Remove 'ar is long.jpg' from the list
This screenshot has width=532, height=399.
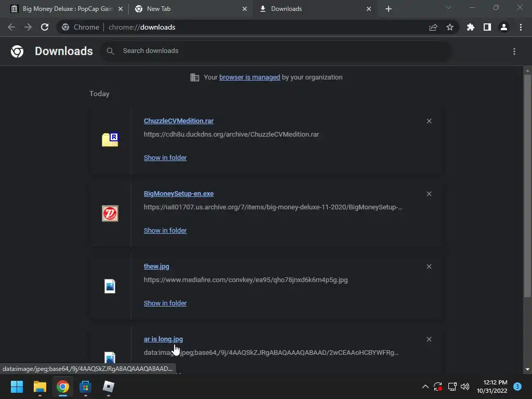click(429, 339)
